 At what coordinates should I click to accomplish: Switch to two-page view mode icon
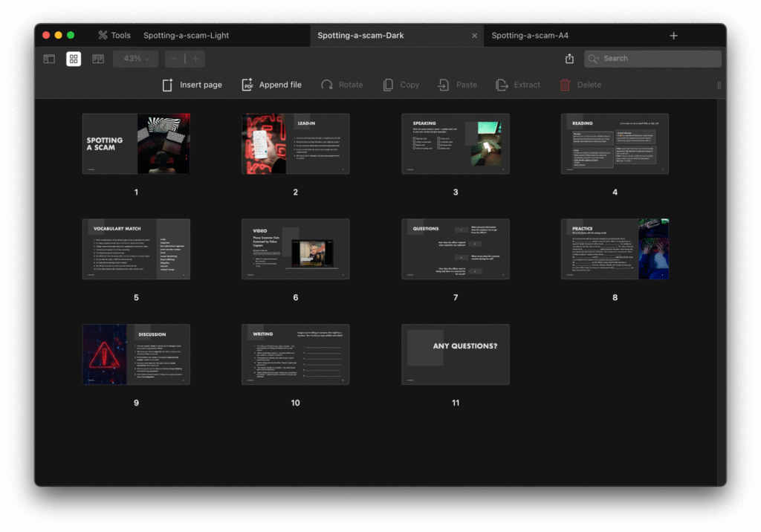pyautogui.click(x=98, y=59)
